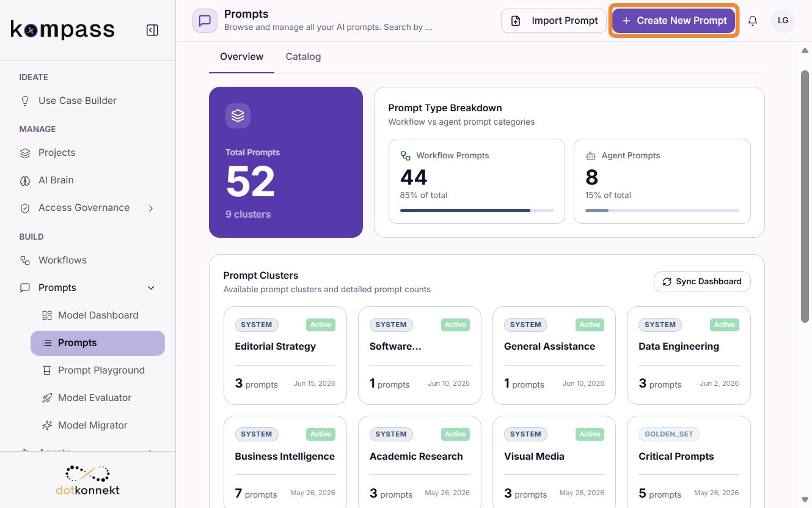Click the Agent Prompts 8 stat card

[662, 181]
